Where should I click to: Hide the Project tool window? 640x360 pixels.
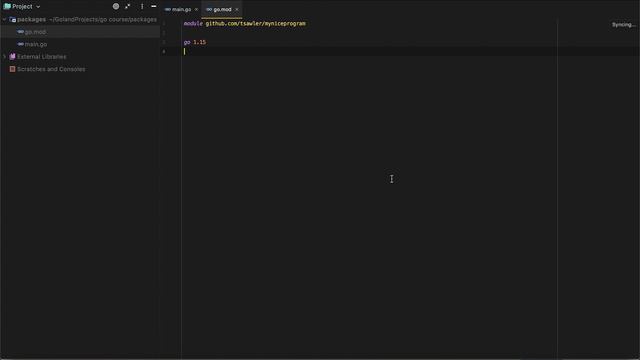tap(153, 6)
